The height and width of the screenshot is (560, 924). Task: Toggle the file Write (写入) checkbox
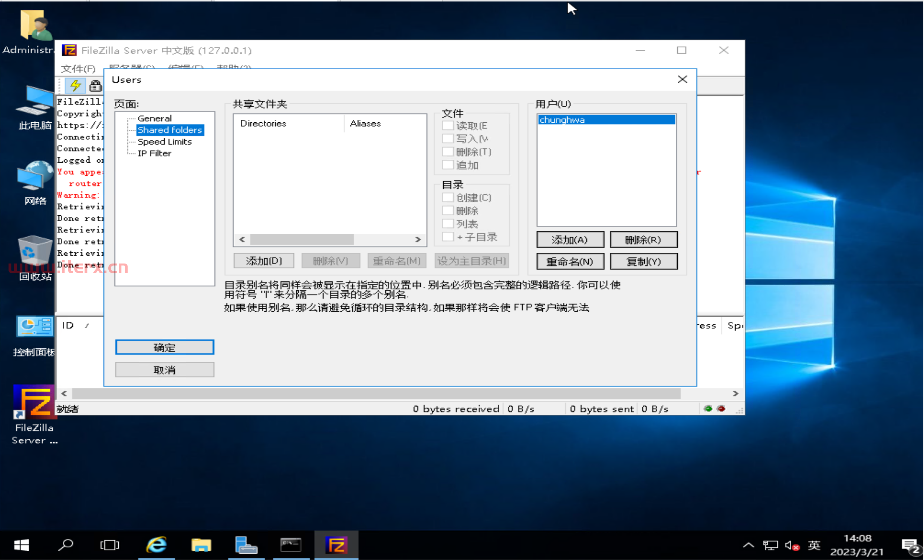pyautogui.click(x=448, y=139)
